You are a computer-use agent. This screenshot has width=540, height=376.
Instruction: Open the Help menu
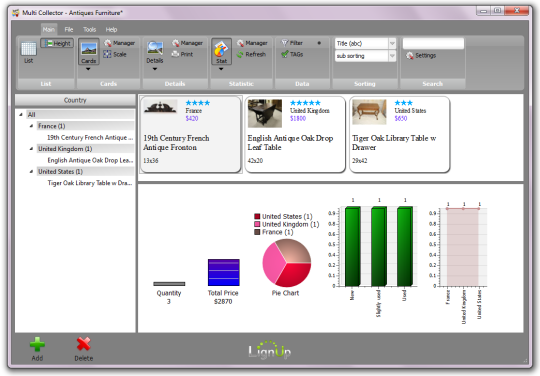pos(111,30)
